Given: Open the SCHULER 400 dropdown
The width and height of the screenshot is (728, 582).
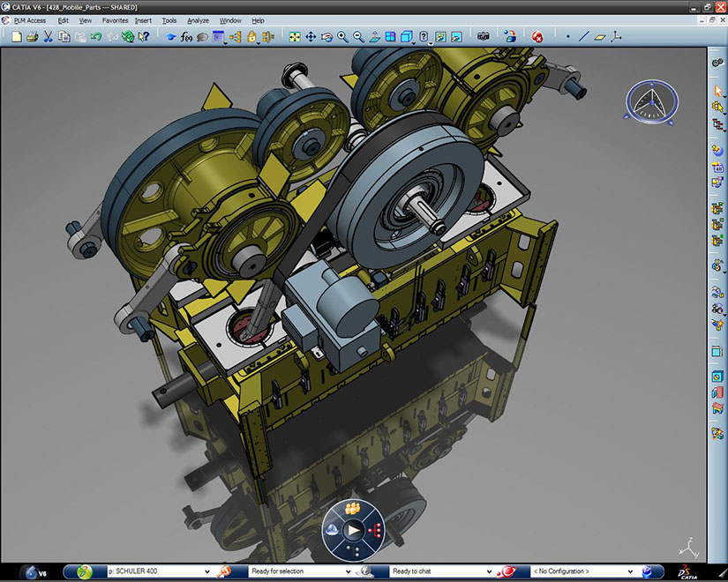Looking at the screenshot, I should click(x=206, y=571).
